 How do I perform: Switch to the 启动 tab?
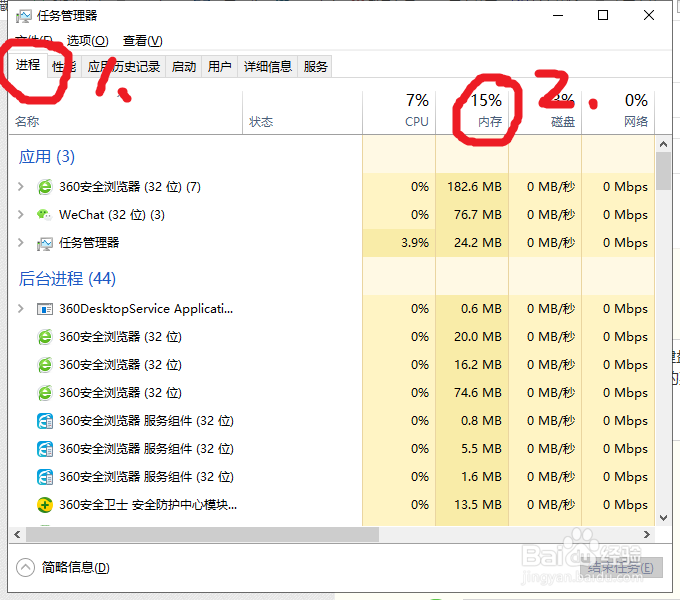[x=184, y=66]
